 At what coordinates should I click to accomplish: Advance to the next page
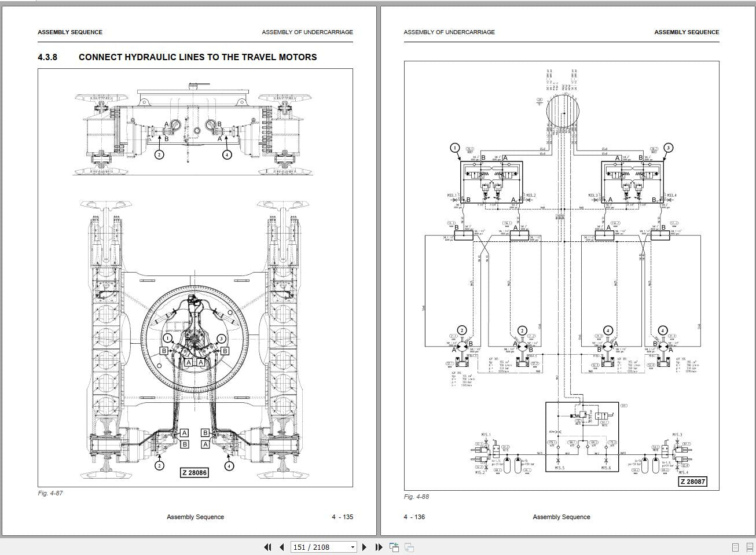point(364,547)
